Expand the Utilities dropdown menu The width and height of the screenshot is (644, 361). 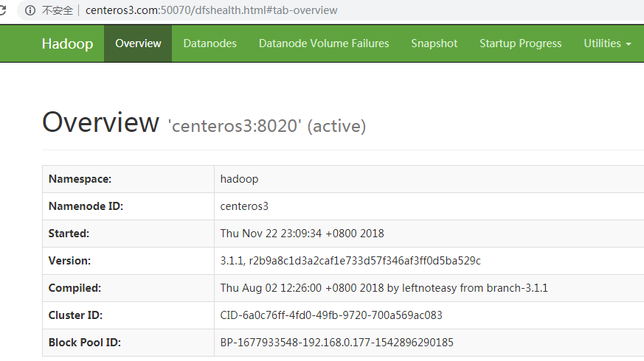(607, 43)
